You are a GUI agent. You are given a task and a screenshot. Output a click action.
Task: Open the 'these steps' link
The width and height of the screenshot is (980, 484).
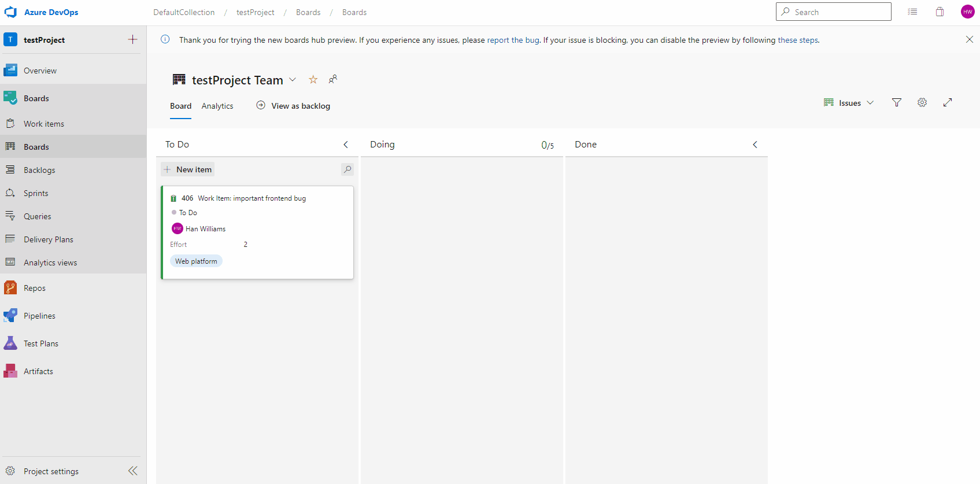[x=798, y=40]
